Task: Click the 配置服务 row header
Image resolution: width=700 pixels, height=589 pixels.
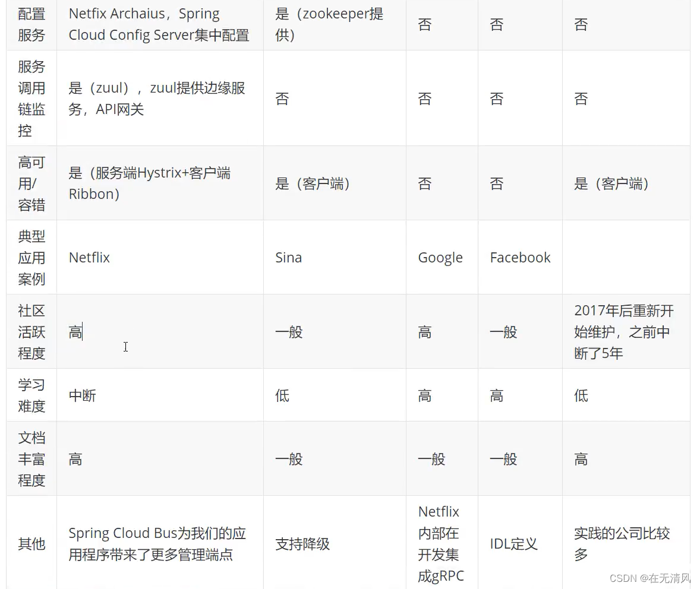Action: click(x=31, y=24)
